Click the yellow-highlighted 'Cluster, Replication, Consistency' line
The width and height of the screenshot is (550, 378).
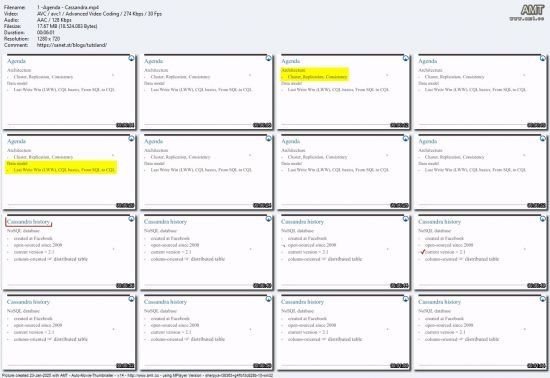pyautogui.click(x=317, y=77)
